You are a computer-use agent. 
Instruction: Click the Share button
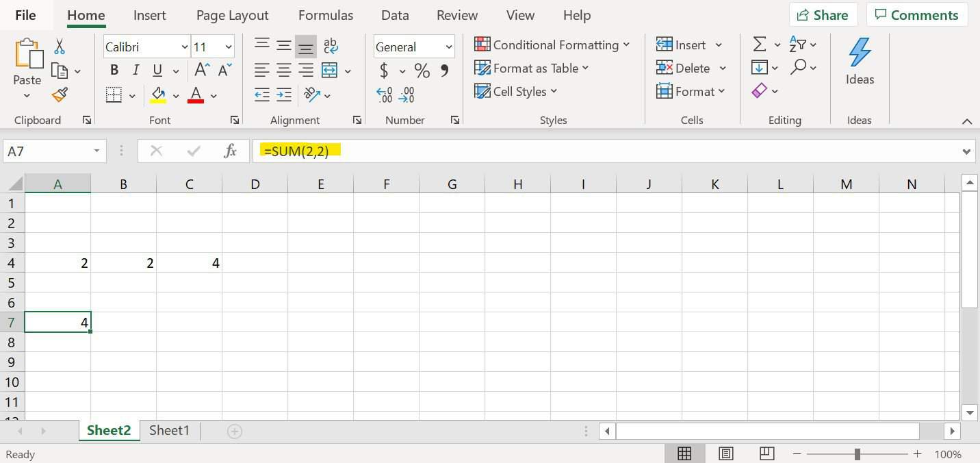tap(823, 15)
